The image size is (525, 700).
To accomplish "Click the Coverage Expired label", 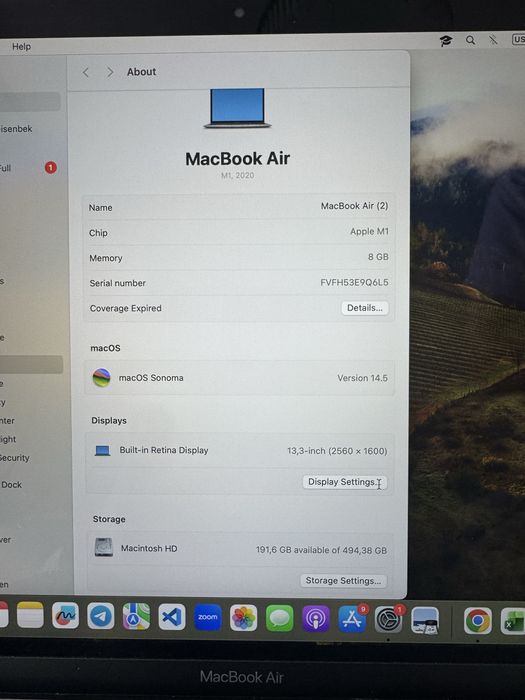I will click(125, 308).
